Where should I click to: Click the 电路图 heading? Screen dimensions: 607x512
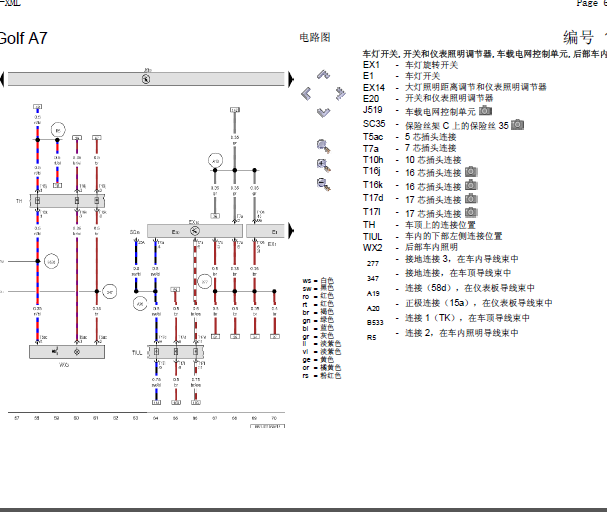315,37
